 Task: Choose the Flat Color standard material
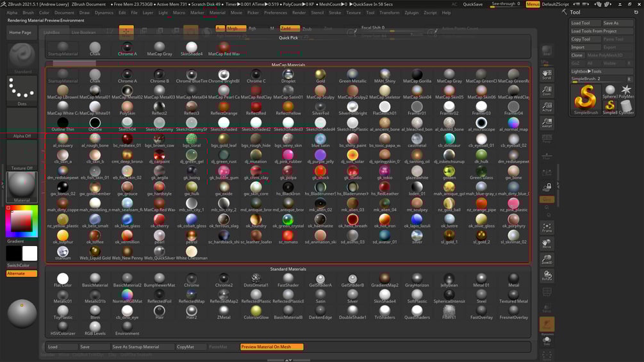(63, 279)
